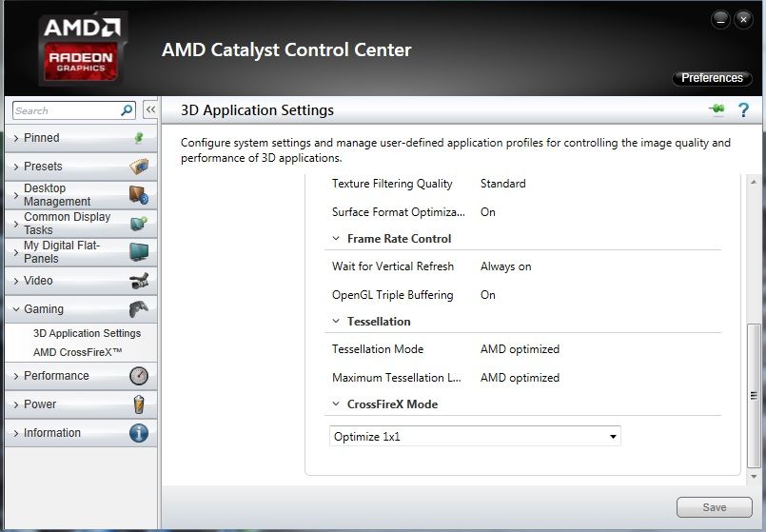Click the Save button
The height and width of the screenshot is (532, 766).
click(715, 507)
